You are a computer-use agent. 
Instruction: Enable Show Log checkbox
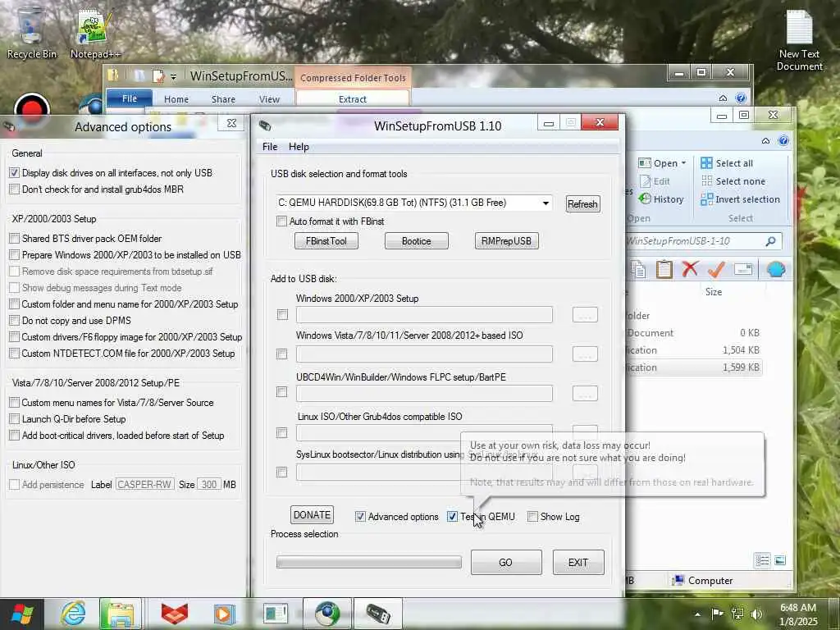[532, 517]
